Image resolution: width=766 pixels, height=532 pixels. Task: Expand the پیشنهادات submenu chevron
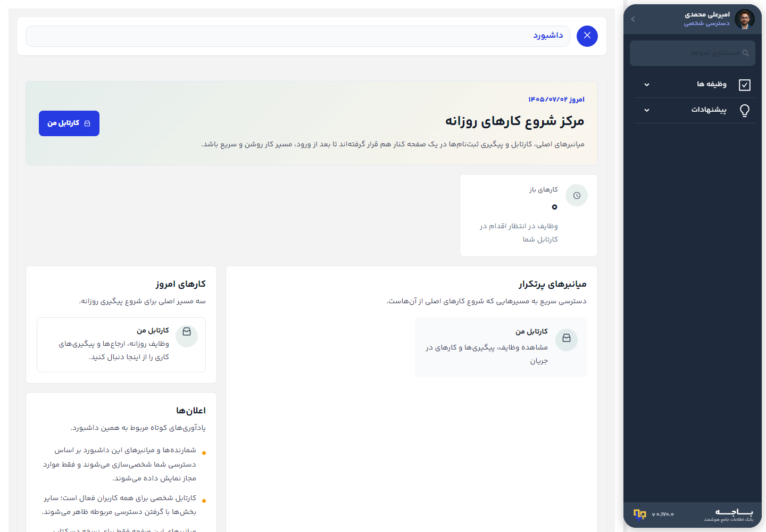[x=647, y=110]
